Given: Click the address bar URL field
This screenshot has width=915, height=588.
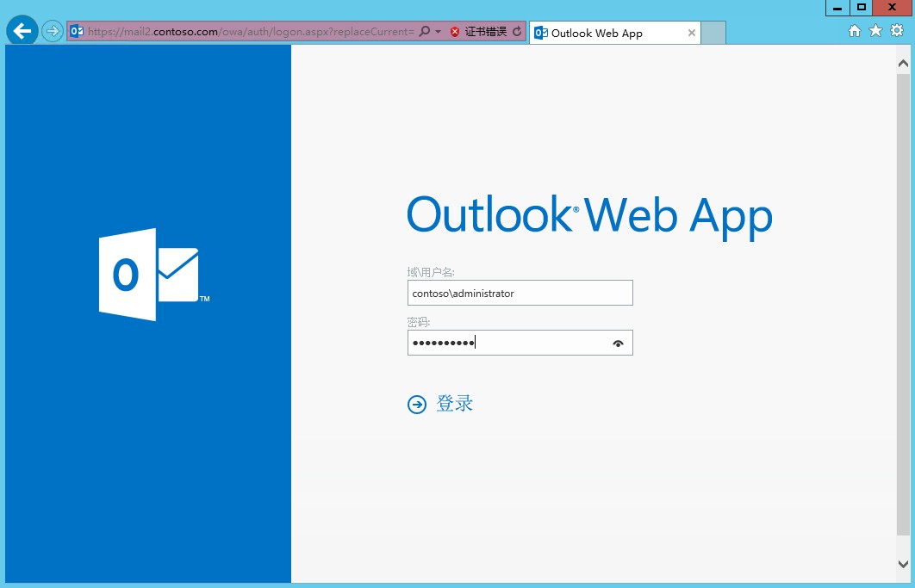Looking at the screenshot, I should (251, 32).
